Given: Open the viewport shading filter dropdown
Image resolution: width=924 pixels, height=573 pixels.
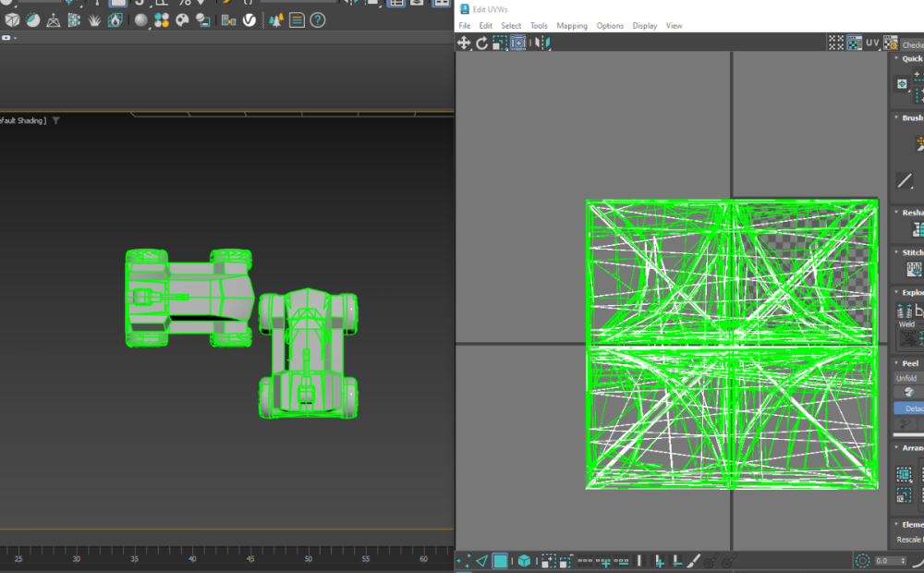Looking at the screenshot, I should coord(55,120).
